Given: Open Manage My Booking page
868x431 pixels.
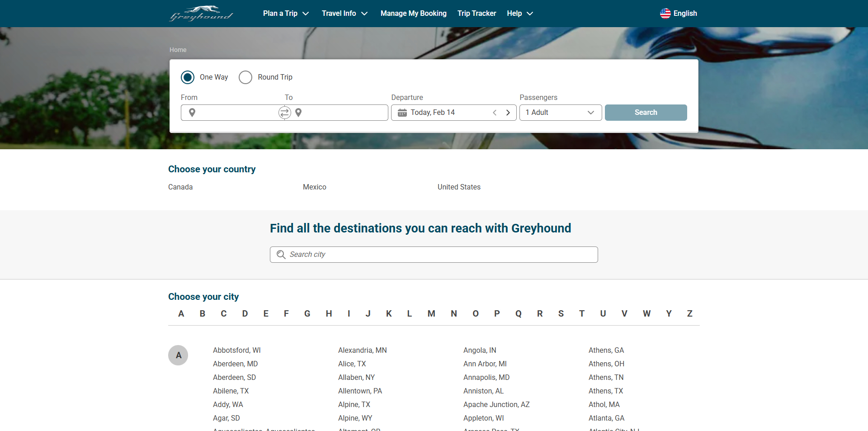Looking at the screenshot, I should [413, 14].
